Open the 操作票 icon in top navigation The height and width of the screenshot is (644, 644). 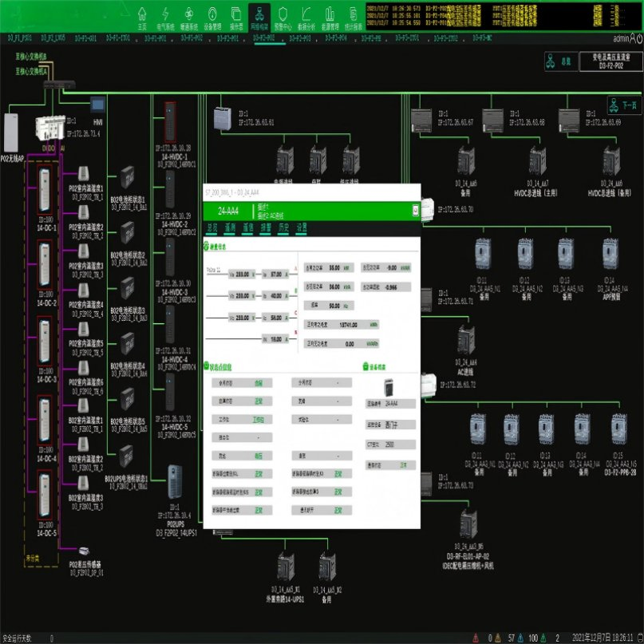click(x=236, y=14)
